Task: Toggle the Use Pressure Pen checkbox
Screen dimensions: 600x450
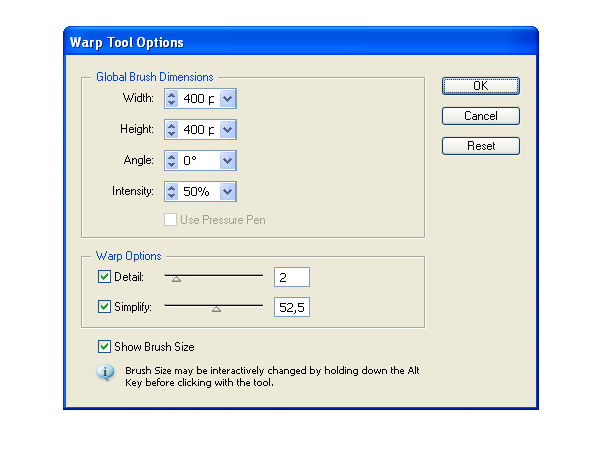Action: (x=170, y=220)
